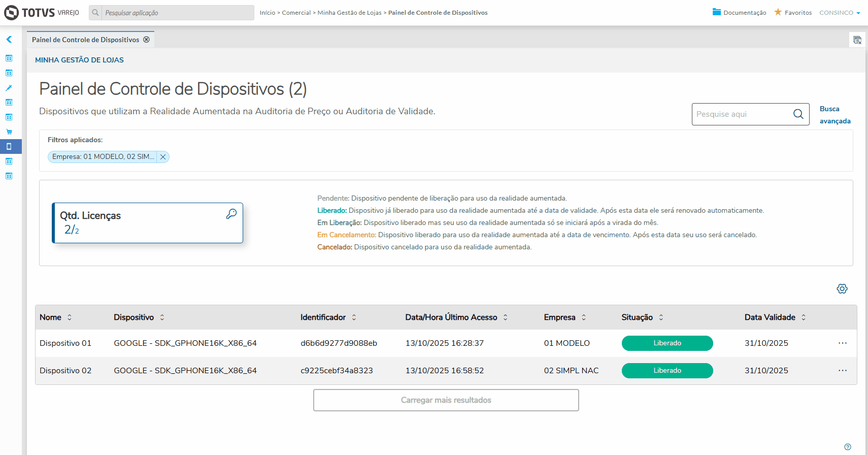This screenshot has width=868, height=455.
Task: Select the pin/tool sidebar icon
Action: pyautogui.click(x=9, y=88)
